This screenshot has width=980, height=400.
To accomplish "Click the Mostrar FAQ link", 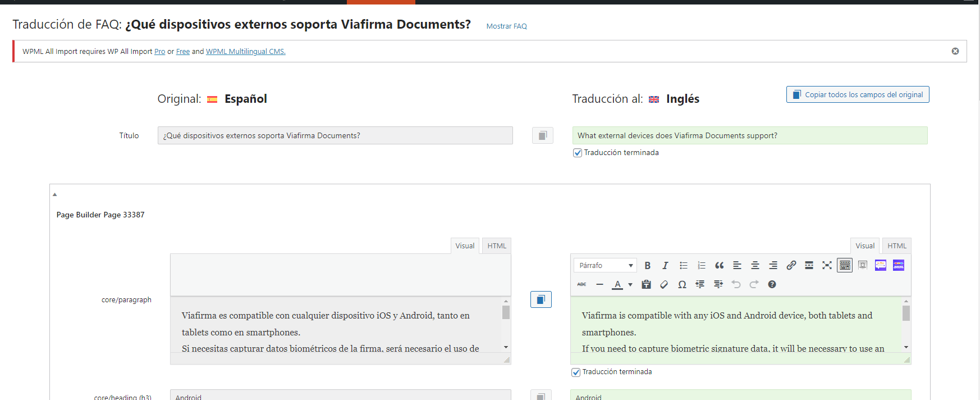I will click(506, 26).
